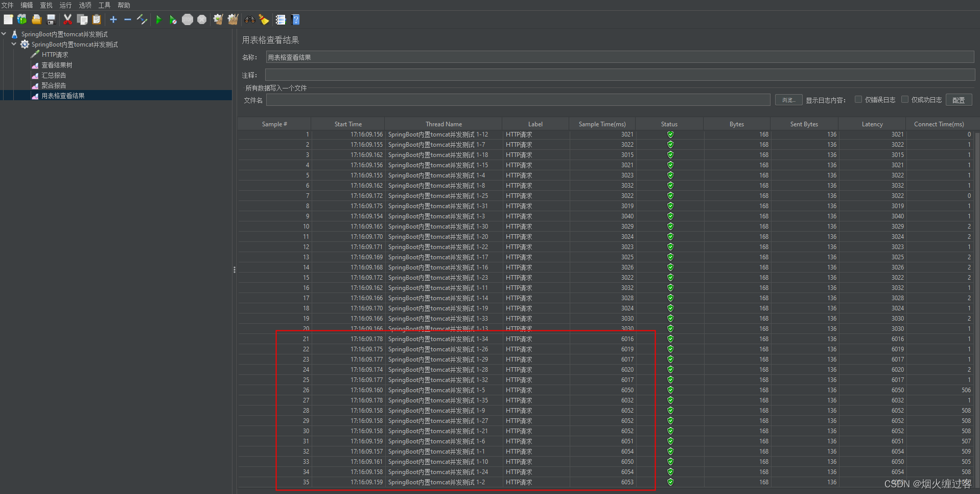Enable the 仅成功日志 checkbox
Screen dimensions: 980x494
(x=905, y=100)
